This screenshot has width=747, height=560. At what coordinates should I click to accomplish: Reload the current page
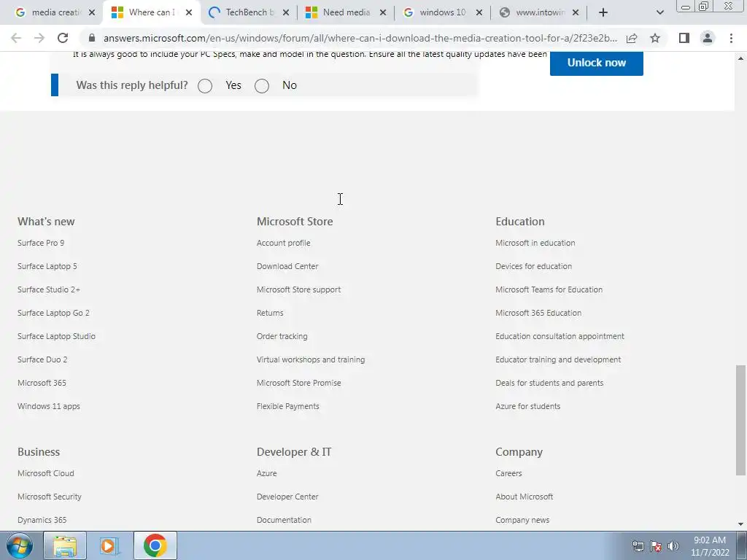pos(63,38)
